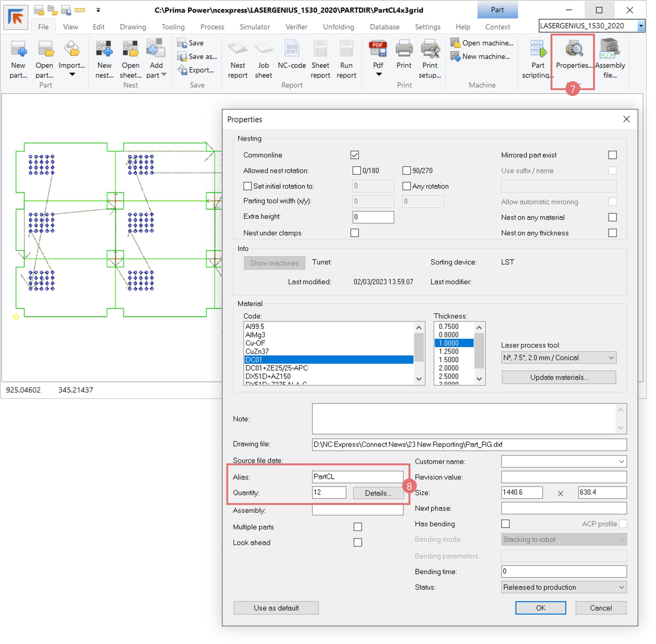Screen dimensions: 656x644
Task: Click the Alias input field
Action: tap(357, 477)
